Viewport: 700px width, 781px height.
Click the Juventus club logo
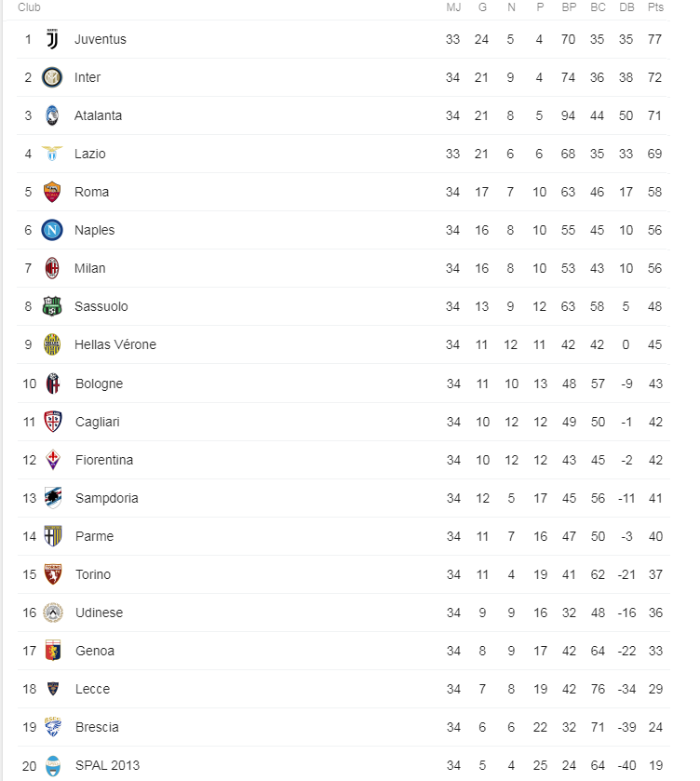pos(52,39)
